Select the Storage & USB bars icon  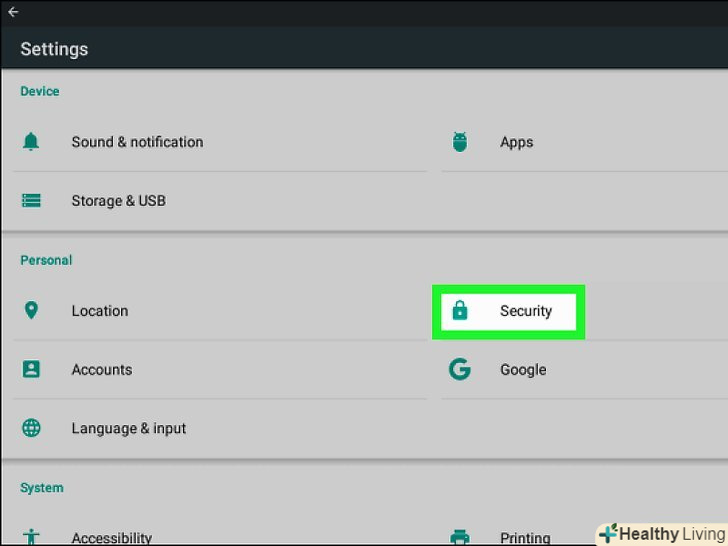31,201
